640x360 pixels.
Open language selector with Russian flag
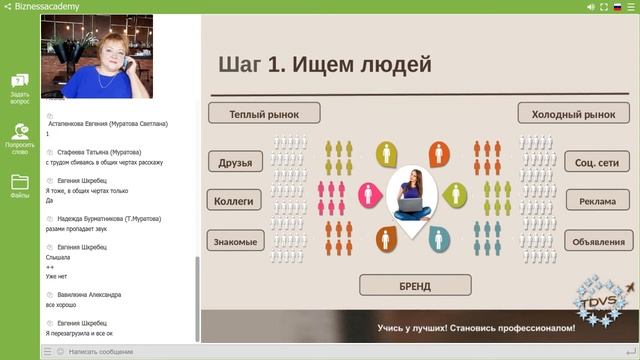pos(618,7)
